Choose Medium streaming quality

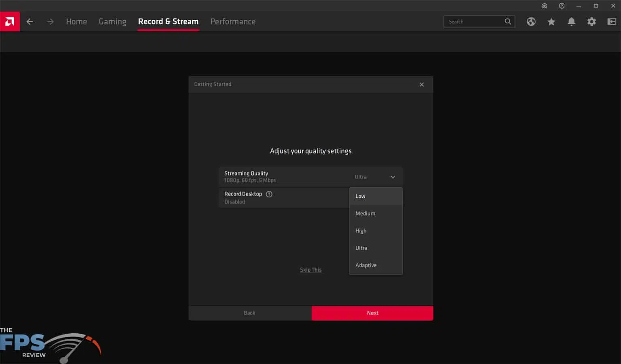376,214
